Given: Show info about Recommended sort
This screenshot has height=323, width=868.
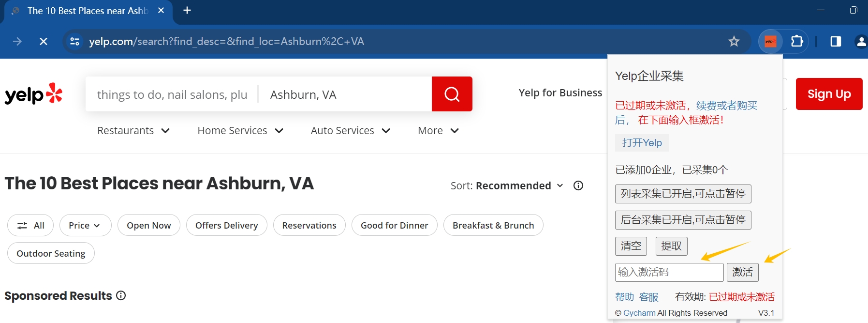Looking at the screenshot, I should click(x=578, y=185).
